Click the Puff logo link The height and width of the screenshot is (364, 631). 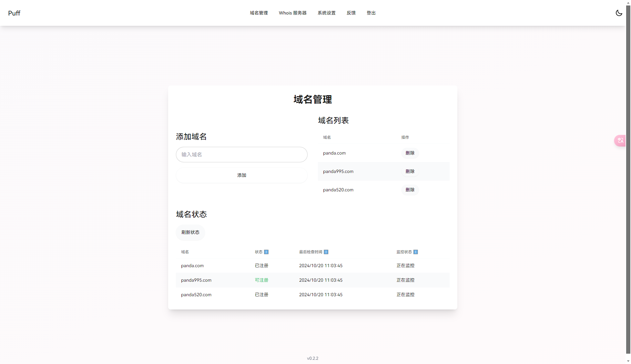pos(14,13)
